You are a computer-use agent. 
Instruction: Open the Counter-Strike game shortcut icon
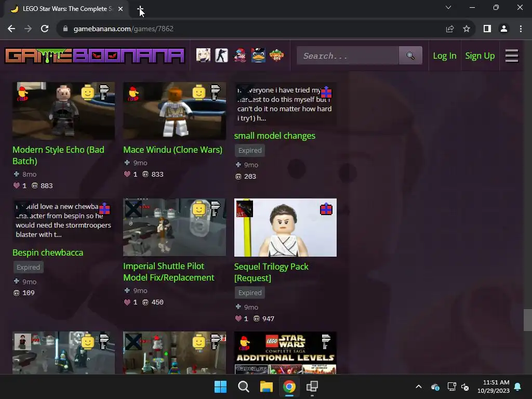coord(221,55)
